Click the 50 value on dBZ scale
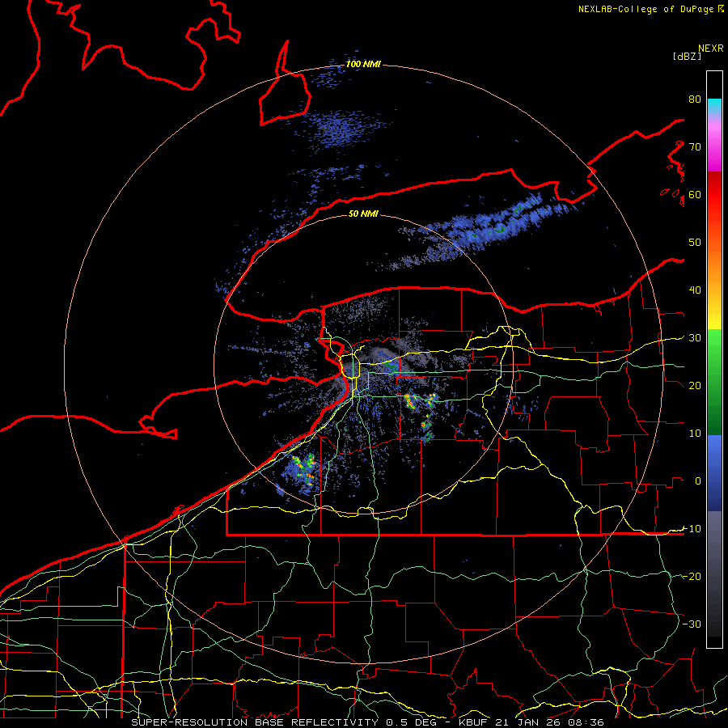Image resolution: width=728 pixels, height=728 pixels. [x=695, y=243]
